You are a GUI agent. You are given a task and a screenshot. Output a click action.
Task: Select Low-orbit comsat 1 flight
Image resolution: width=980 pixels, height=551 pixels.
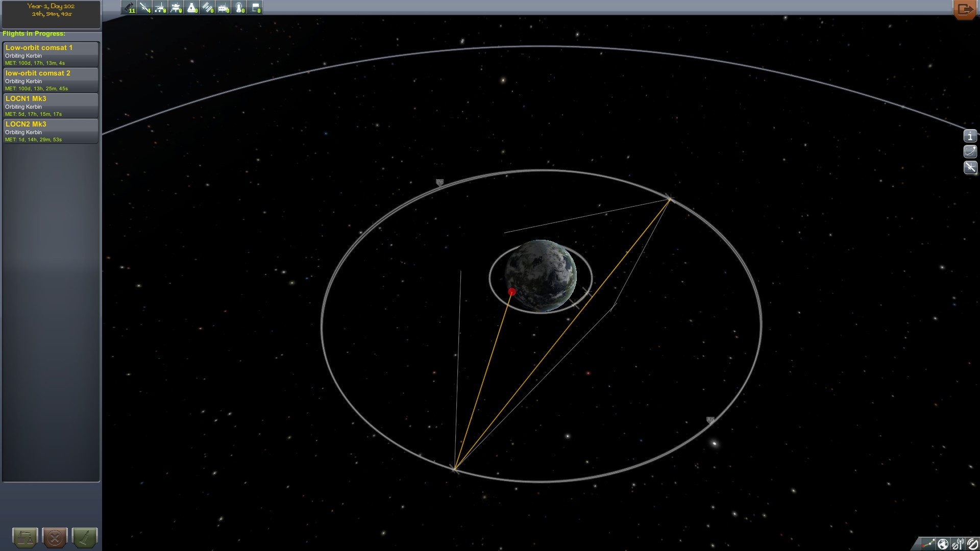51,55
